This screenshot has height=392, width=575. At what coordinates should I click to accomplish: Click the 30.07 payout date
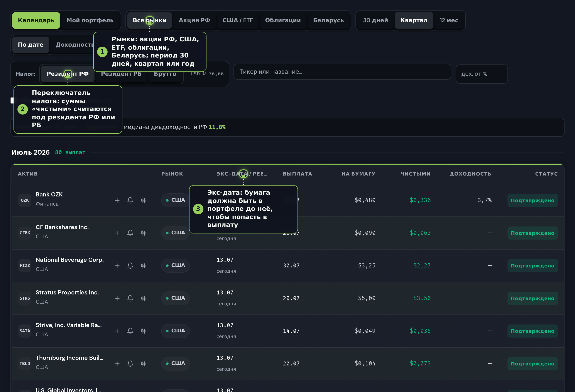(291, 265)
